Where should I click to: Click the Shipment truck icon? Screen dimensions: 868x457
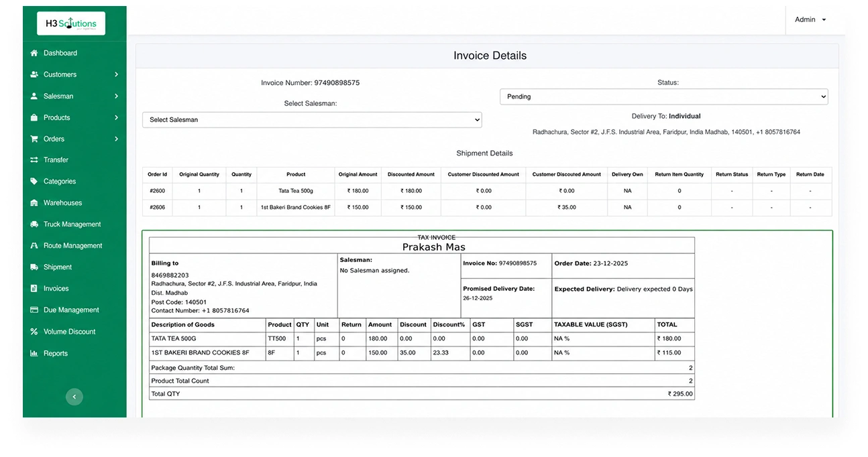[34, 267]
